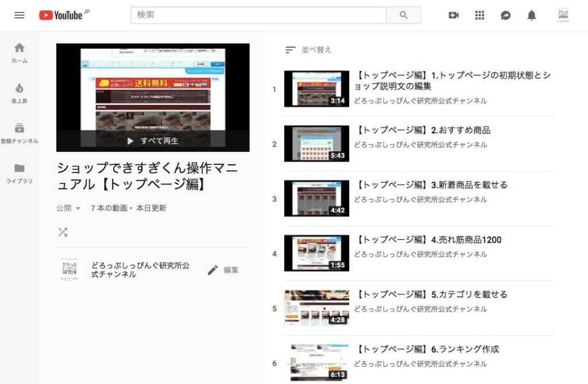Image resolution: width=588 pixels, height=384 pixels.
Task: Go to ホーム in the sidebar
Action: (x=20, y=53)
